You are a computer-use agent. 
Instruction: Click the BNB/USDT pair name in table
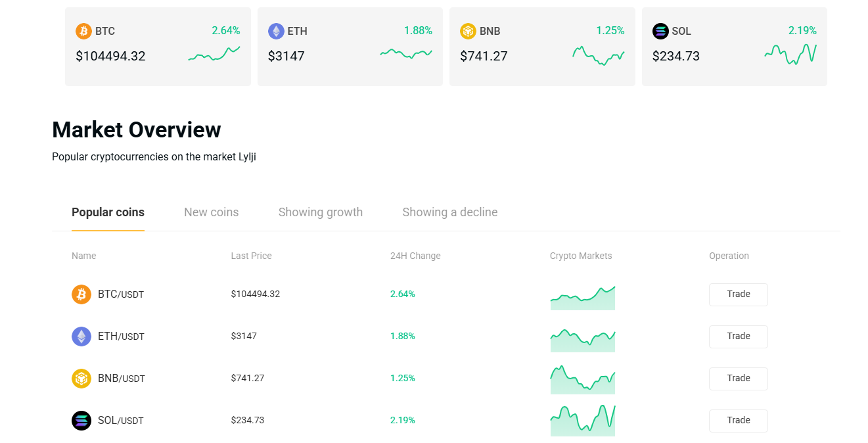pyautogui.click(x=121, y=379)
